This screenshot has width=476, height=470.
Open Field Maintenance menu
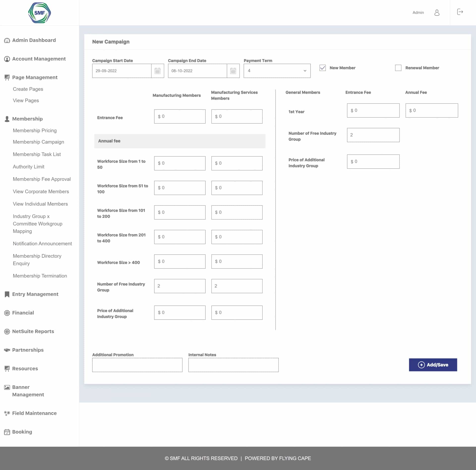pos(34,413)
